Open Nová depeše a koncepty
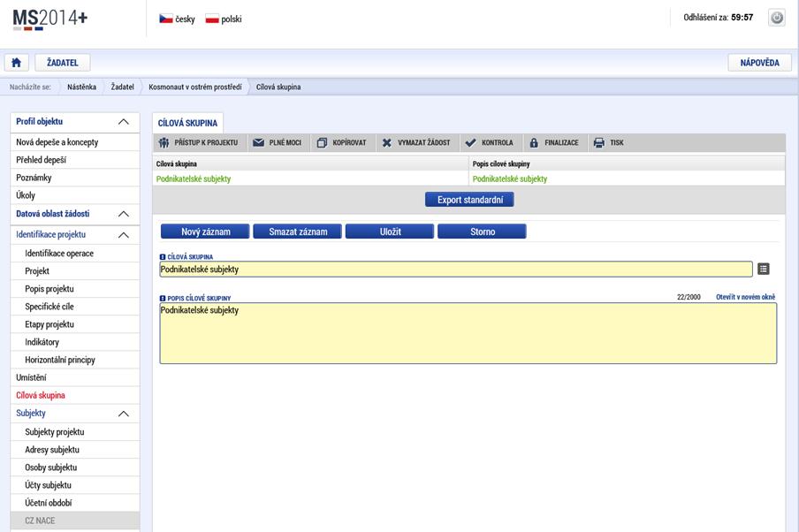This screenshot has width=799, height=532. coord(75,142)
